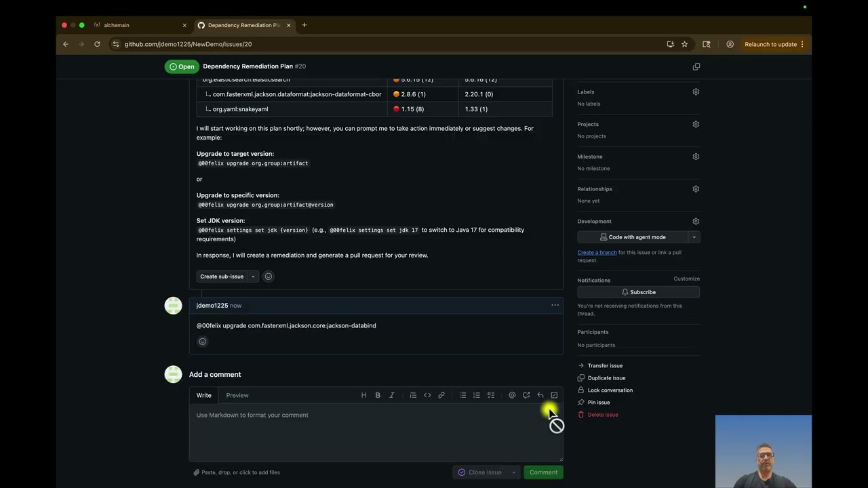Image resolution: width=868 pixels, height=488 pixels.
Task: Insert a numbered list
Action: (x=477, y=395)
